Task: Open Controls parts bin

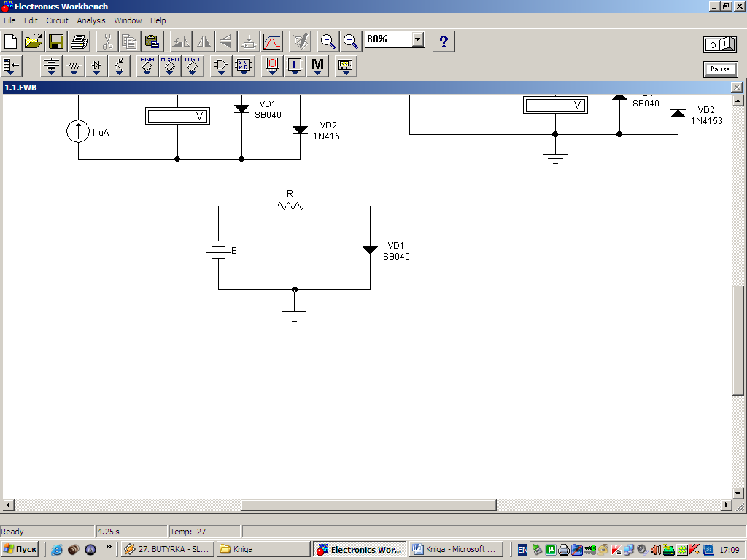Action: point(295,66)
